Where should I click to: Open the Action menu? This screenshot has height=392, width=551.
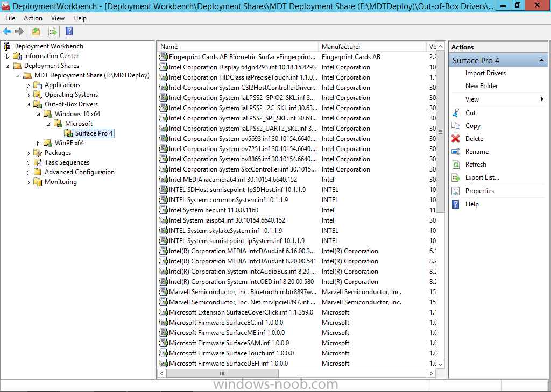pyautogui.click(x=33, y=18)
